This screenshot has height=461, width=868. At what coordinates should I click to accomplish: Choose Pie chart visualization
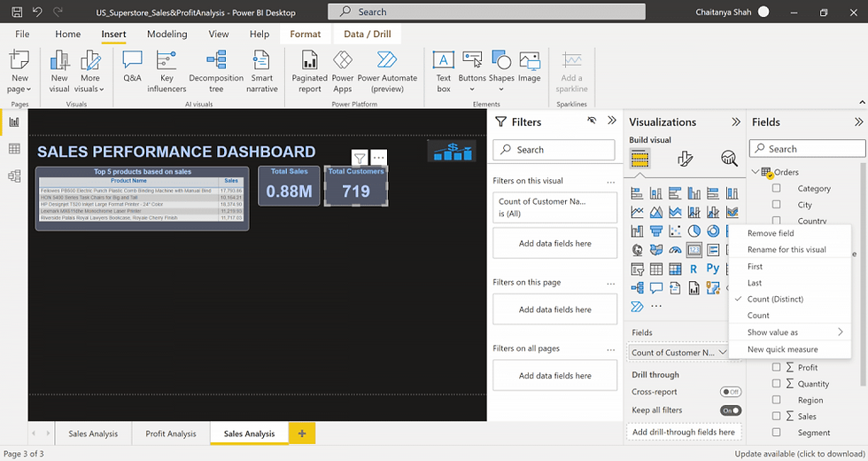(x=694, y=230)
